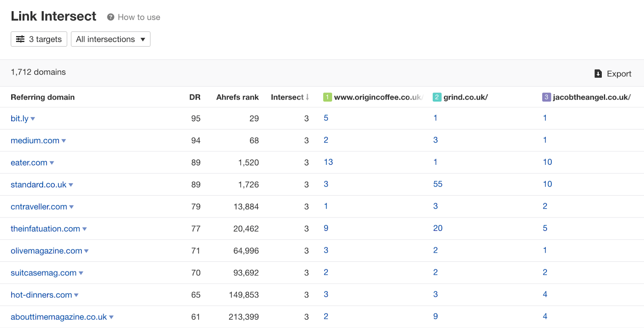The image size is (644, 328).
Task: Sort table by DR column header
Action: tap(195, 97)
